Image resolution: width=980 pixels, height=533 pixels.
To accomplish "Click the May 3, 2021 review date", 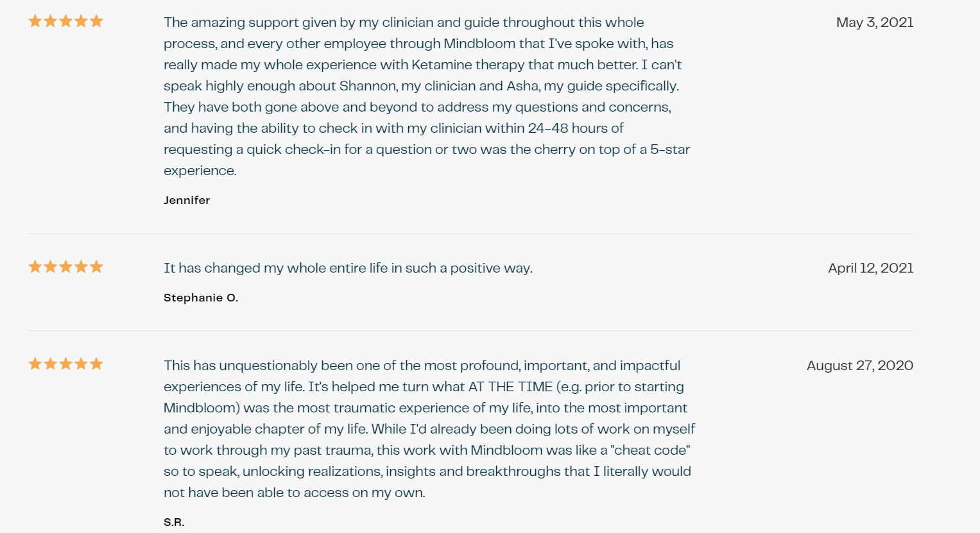I will point(875,22).
